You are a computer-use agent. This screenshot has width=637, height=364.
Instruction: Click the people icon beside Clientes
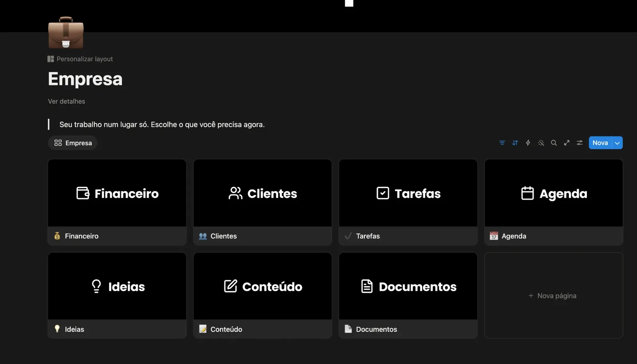pyautogui.click(x=203, y=236)
